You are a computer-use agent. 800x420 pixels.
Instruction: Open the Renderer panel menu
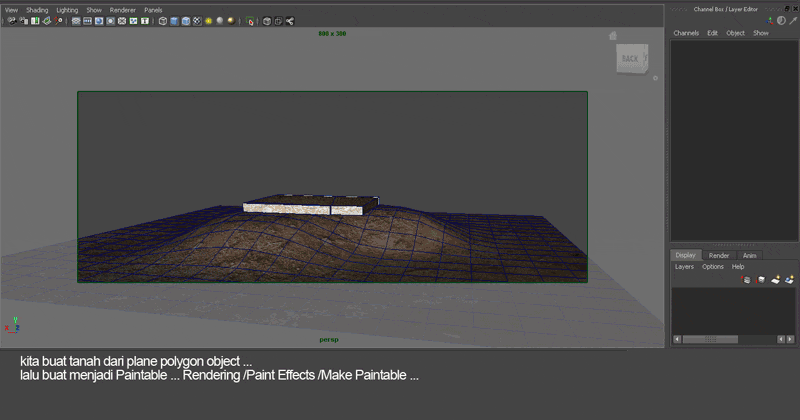(122, 10)
